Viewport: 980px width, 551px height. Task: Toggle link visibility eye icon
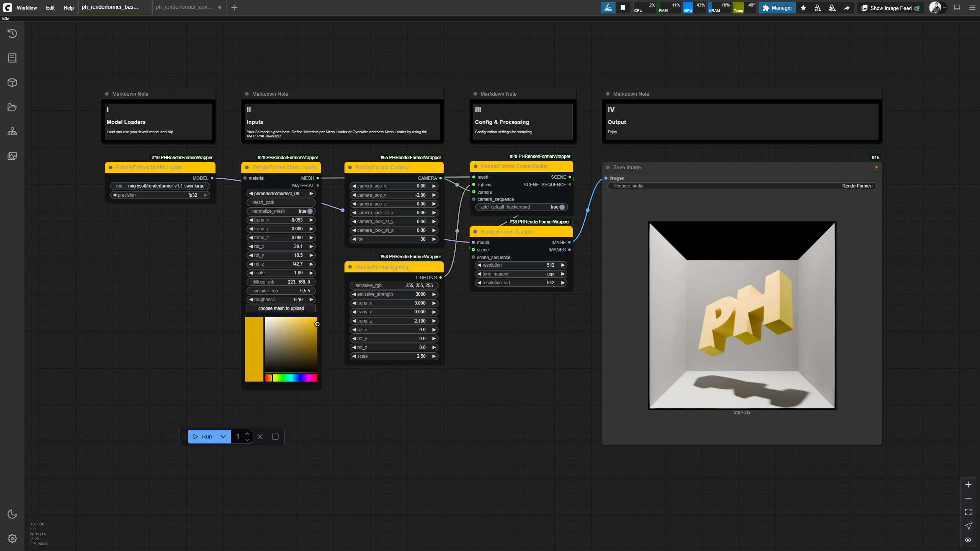[968, 540]
